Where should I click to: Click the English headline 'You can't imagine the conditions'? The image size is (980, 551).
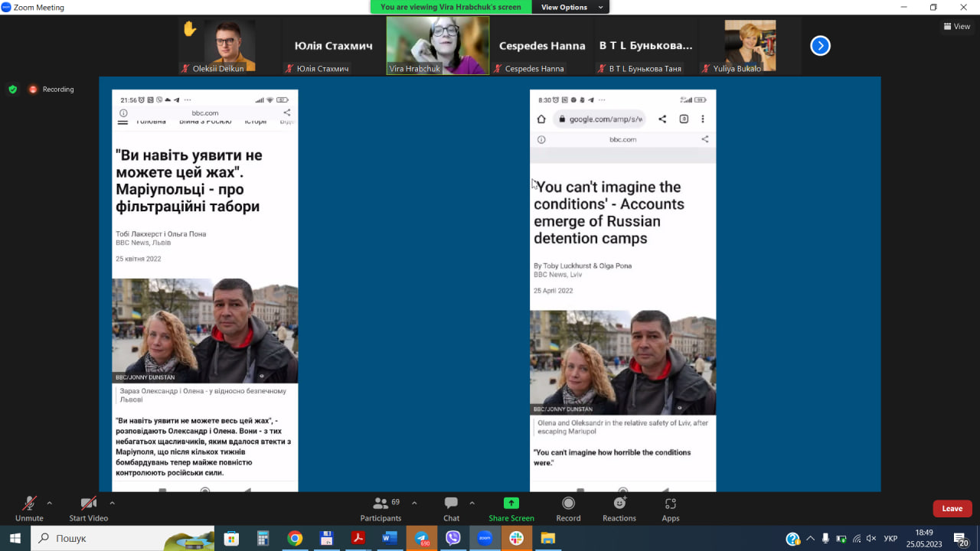(x=609, y=213)
